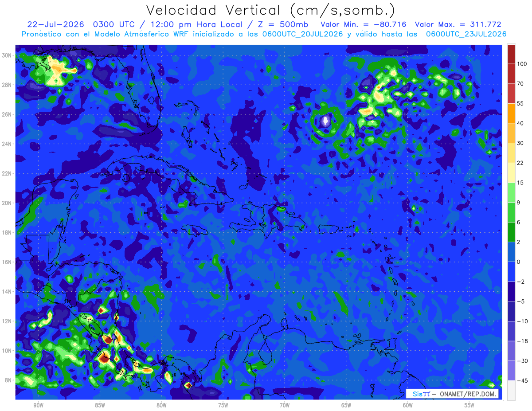
Task: Click the '0600UTC_23JUL2026' valid-until time
Action: tap(466, 34)
